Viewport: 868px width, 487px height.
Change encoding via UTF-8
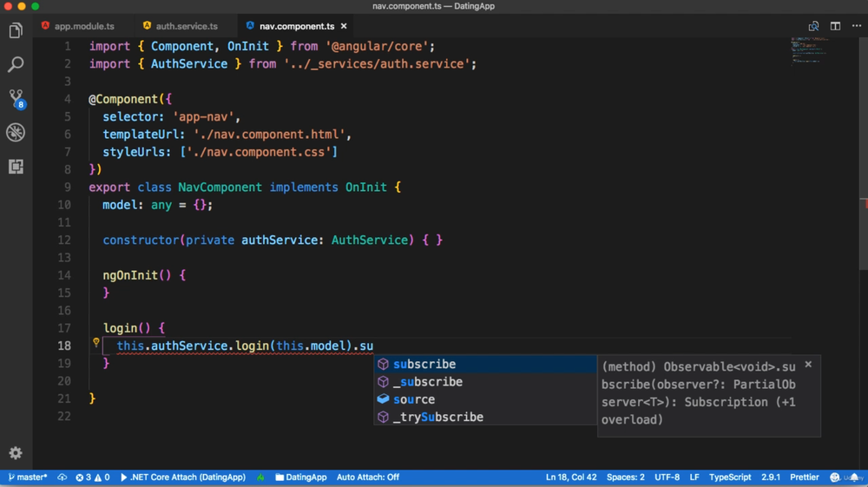pos(667,477)
